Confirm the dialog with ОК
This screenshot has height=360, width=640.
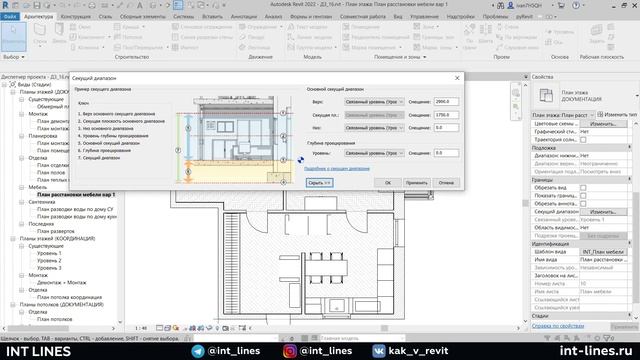(x=388, y=183)
